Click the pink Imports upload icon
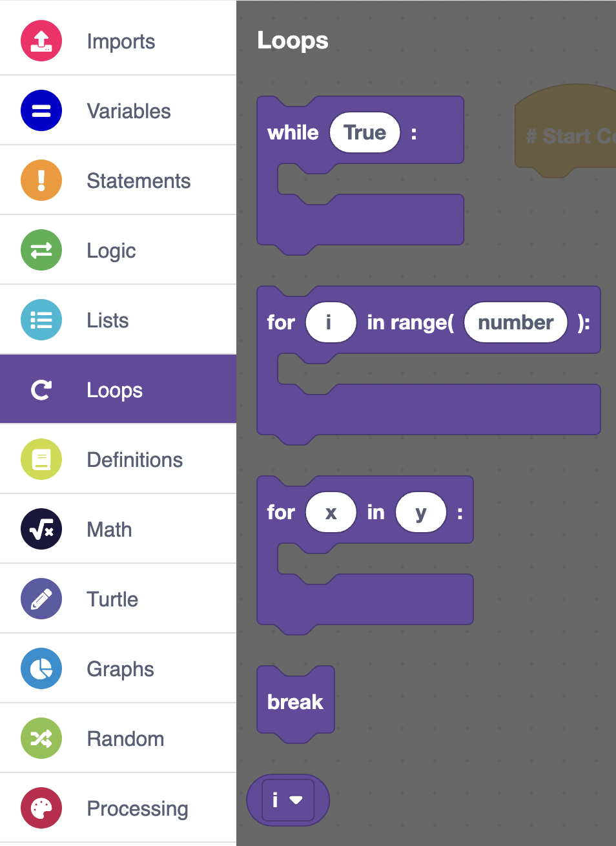Viewport: 616px width, 846px height. tap(41, 41)
